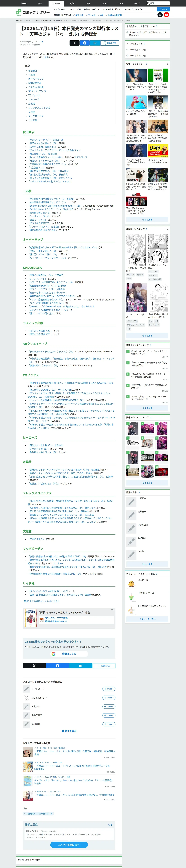Switch to the お笑い tab in top navigation
186x868 pixels.
(72, 3)
